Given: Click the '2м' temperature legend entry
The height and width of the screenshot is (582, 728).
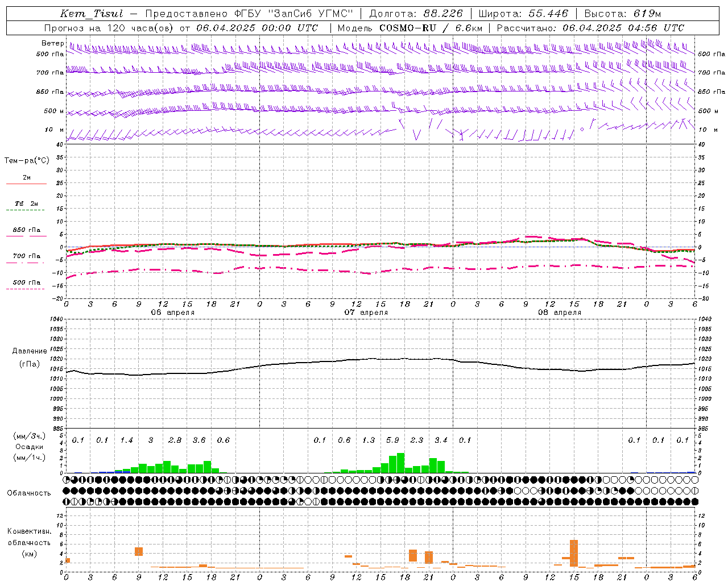Looking at the screenshot, I should tap(27, 177).
